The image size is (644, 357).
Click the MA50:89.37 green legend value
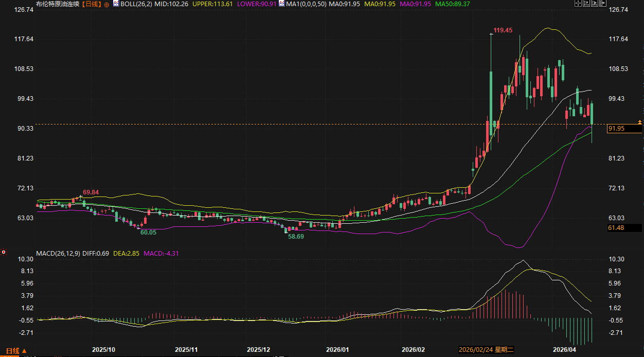[x=452, y=4]
